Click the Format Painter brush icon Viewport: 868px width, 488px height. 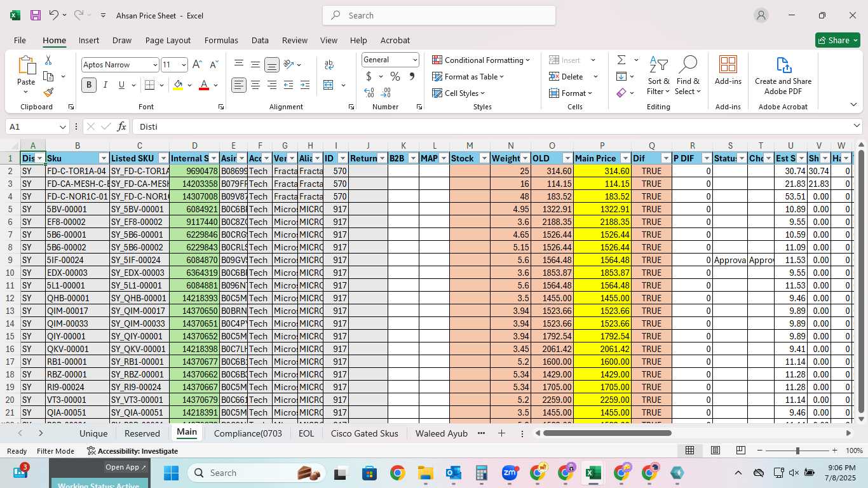[x=48, y=92]
